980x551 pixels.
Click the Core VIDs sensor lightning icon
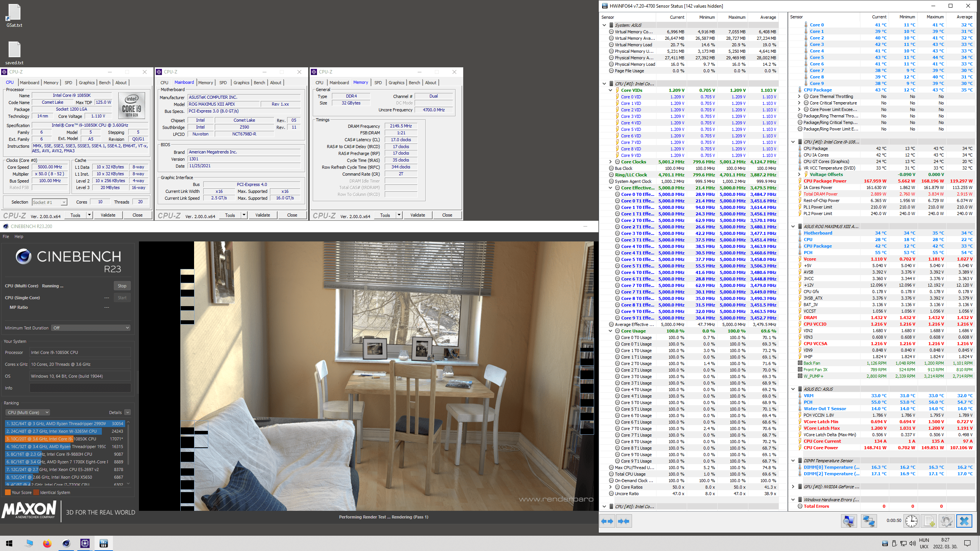[617, 90]
